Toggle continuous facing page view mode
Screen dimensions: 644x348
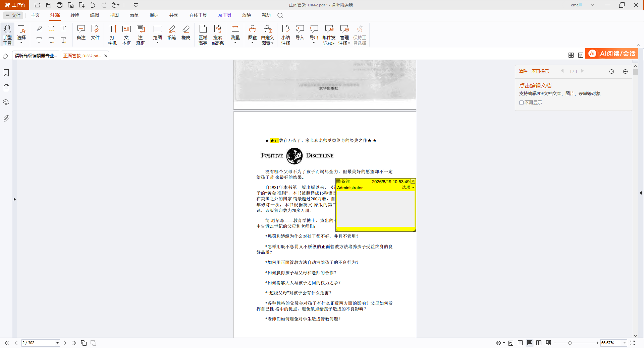coord(548,343)
